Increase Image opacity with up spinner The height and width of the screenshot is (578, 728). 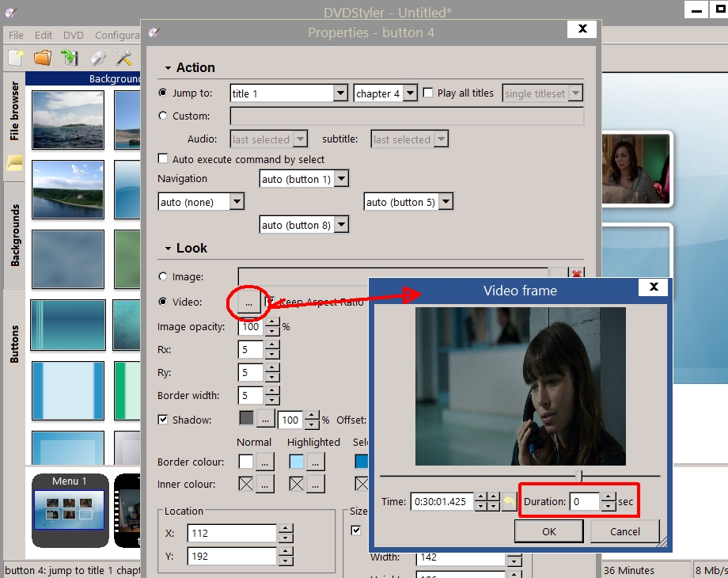pyautogui.click(x=272, y=322)
